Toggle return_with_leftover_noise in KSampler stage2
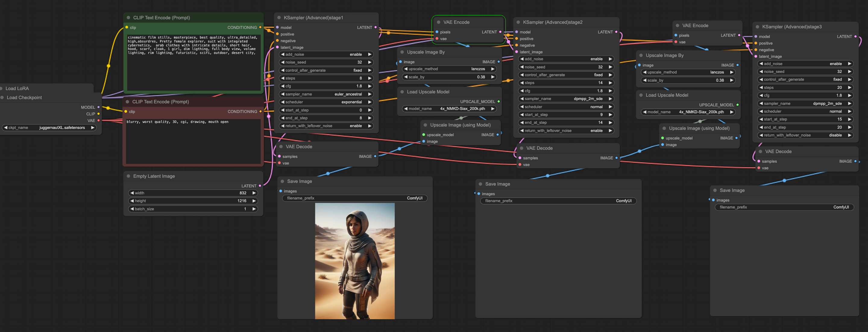Screen dimensions: 868x332 (x=566, y=131)
